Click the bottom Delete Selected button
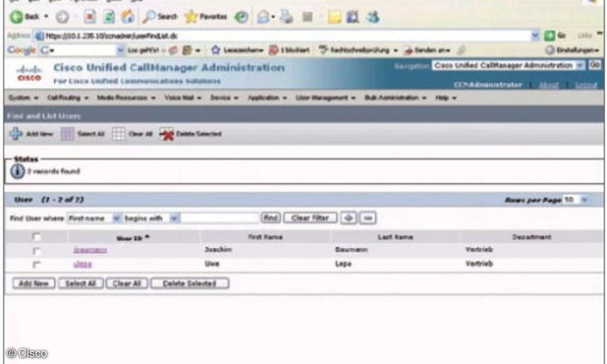This screenshot has width=607, height=364. (x=190, y=284)
